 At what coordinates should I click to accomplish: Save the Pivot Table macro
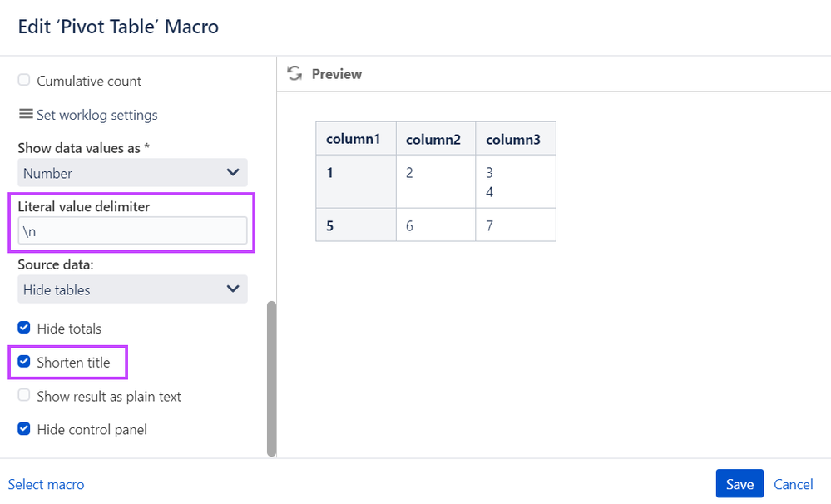click(x=739, y=484)
